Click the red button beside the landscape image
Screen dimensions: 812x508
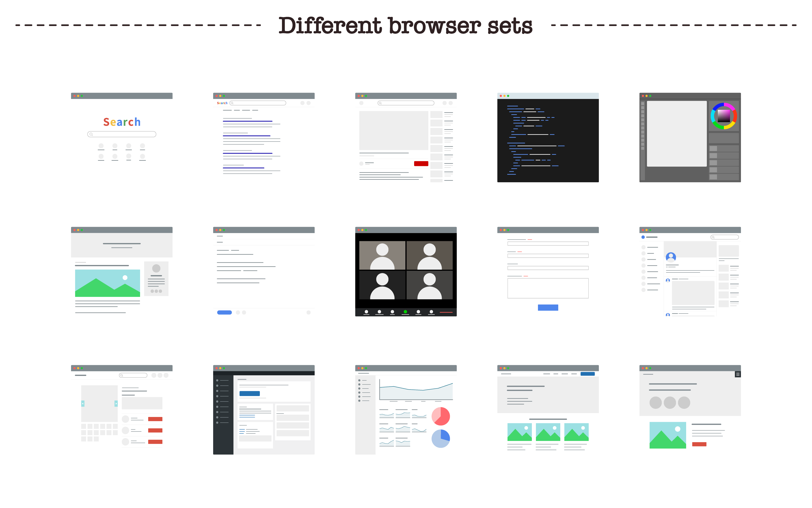tap(699, 444)
